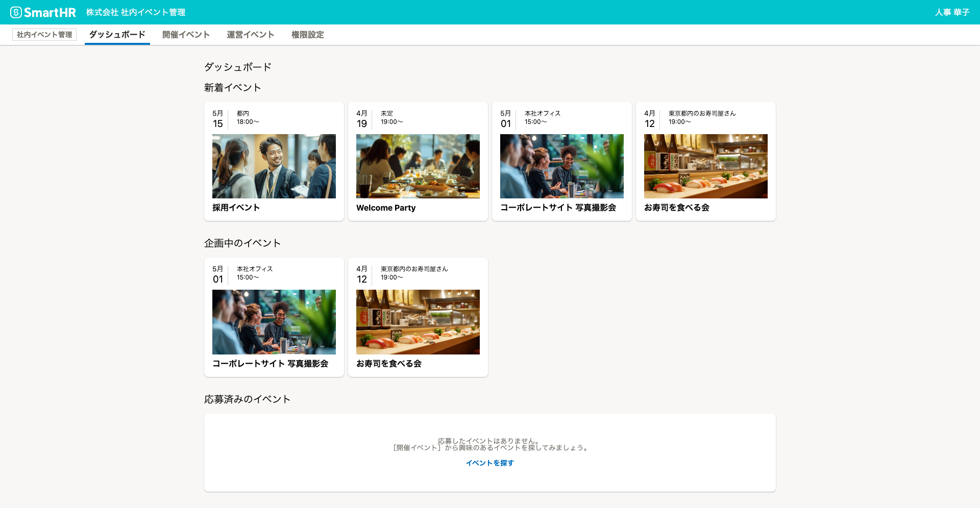The image size is (980, 508).
Task: Click 未定 19:00〜 location text
Action: click(x=392, y=118)
